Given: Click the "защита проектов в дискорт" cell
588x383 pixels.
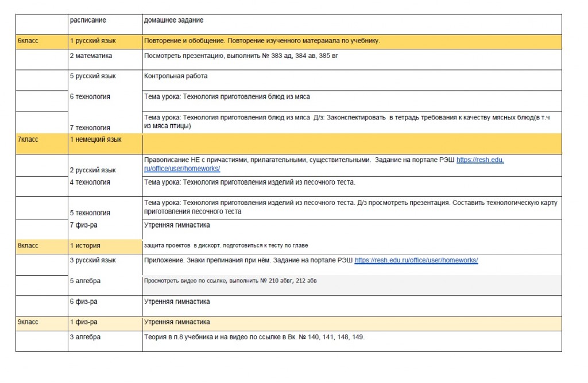Looking at the screenshot, I should pos(226,246).
